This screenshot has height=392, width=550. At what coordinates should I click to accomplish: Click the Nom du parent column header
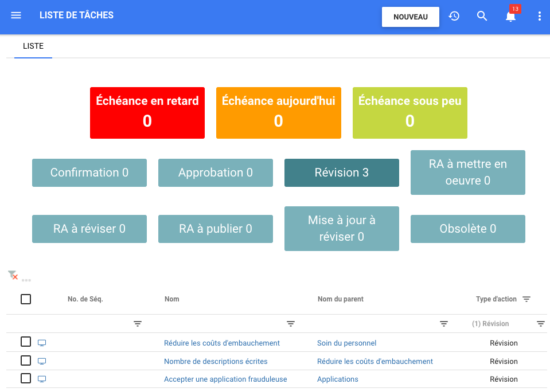[341, 299]
